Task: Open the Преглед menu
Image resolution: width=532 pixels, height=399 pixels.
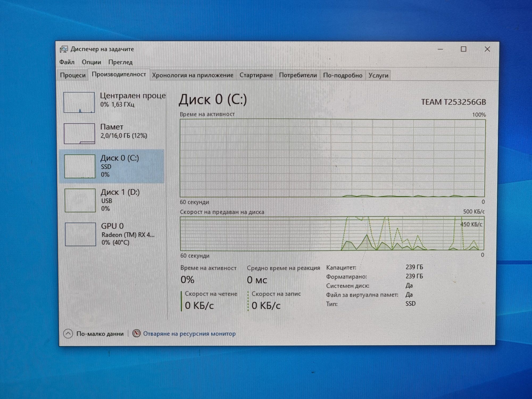Action: (x=120, y=62)
